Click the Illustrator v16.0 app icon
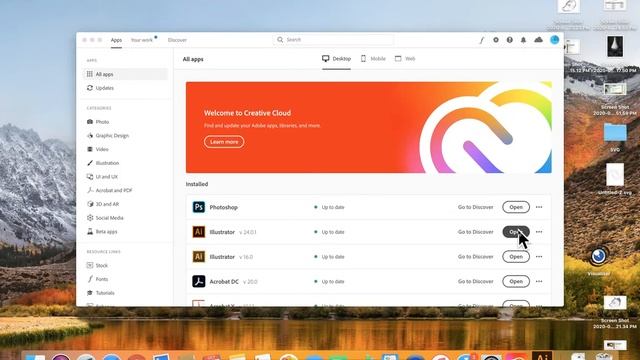 [199, 257]
